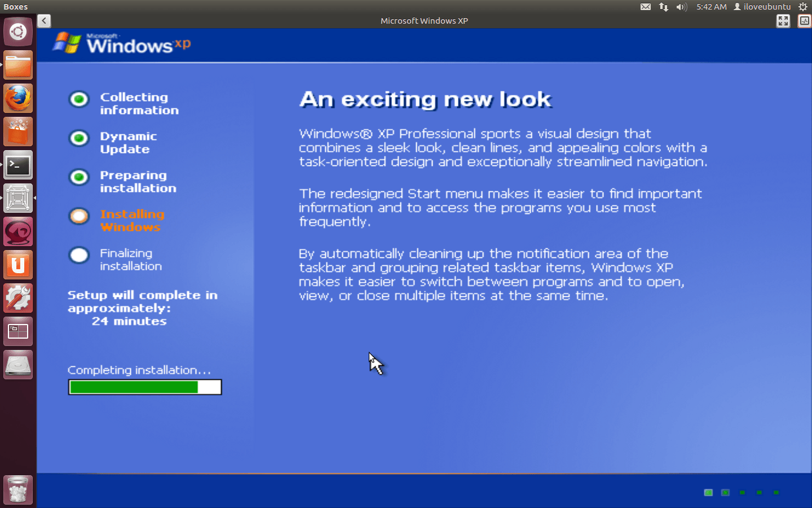Viewport: 812px width, 508px height.
Task: Click the 'Installing Windows' orange label
Action: pyautogui.click(x=133, y=221)
